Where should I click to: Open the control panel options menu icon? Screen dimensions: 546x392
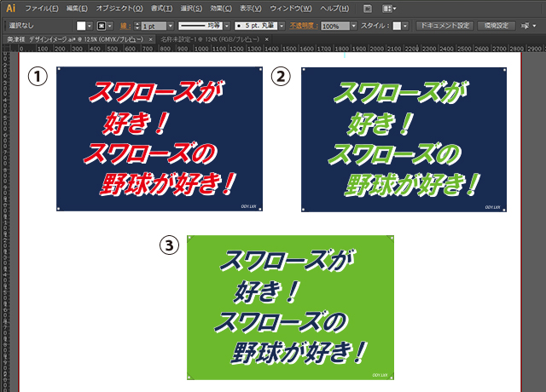pyautogui.click(x=528, y=26)
